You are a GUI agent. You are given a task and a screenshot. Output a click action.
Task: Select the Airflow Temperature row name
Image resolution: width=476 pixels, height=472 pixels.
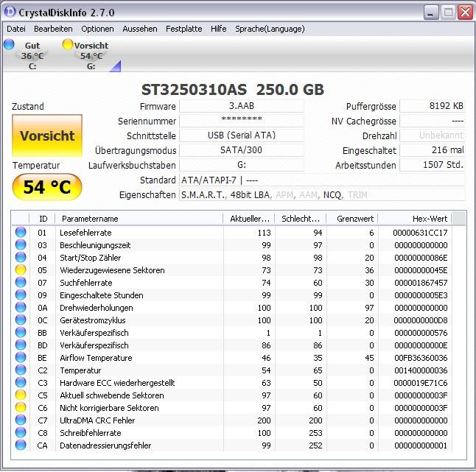pos(96,358)
